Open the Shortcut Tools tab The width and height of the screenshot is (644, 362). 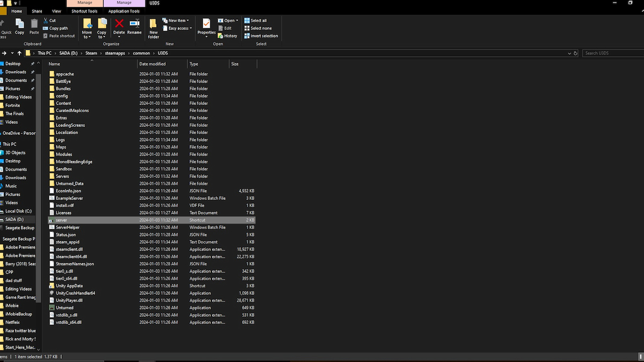84,11
